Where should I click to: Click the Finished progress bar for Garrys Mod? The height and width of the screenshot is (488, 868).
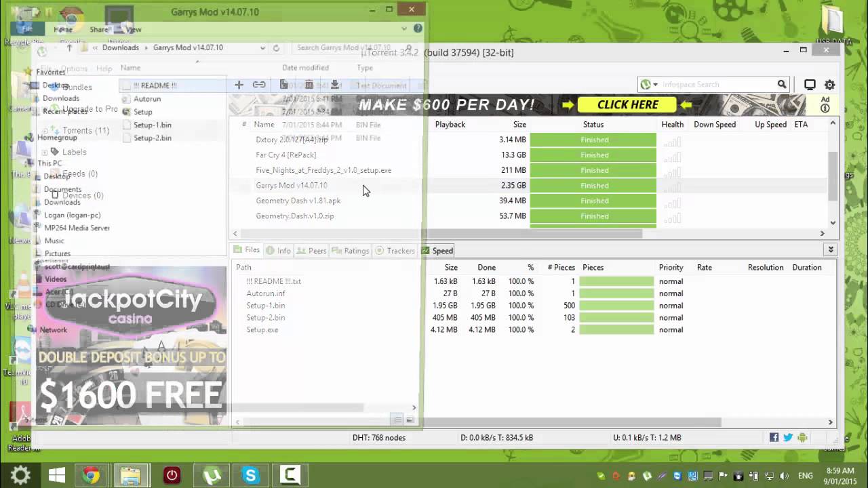(x=593, y=186)
